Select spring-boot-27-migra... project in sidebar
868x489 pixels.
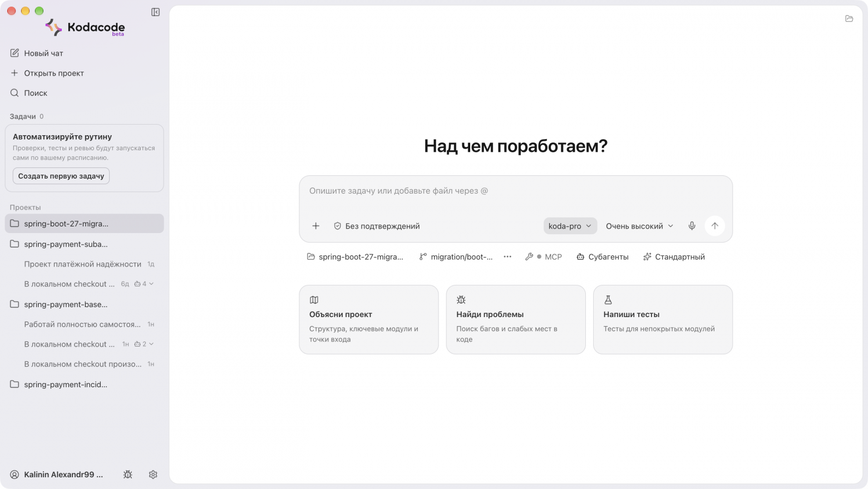[85, 224]
